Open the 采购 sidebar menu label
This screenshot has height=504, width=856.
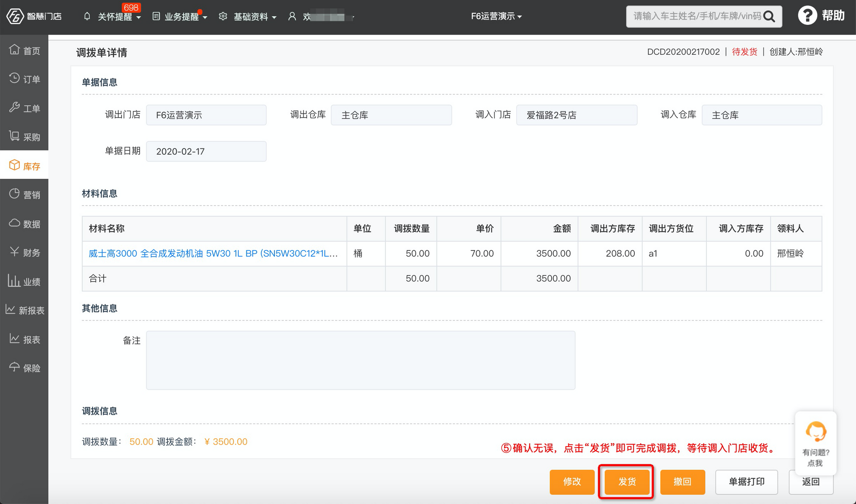click(32, 137)
